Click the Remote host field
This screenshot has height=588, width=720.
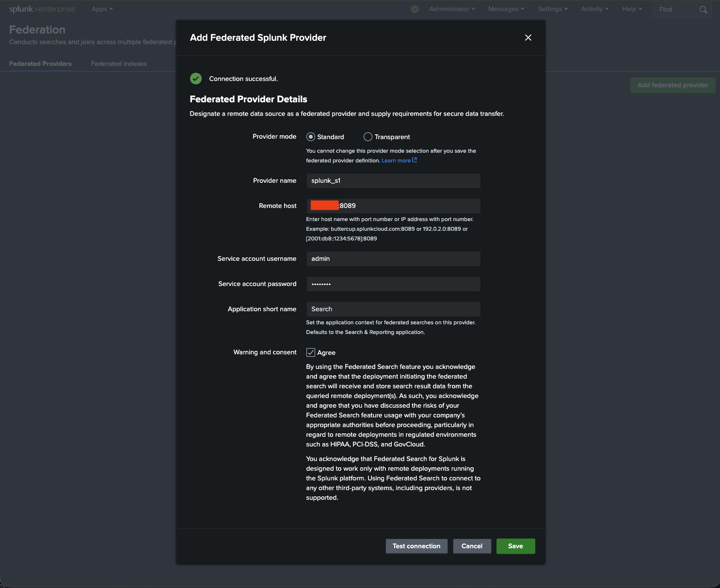click(x=393, y=206)
